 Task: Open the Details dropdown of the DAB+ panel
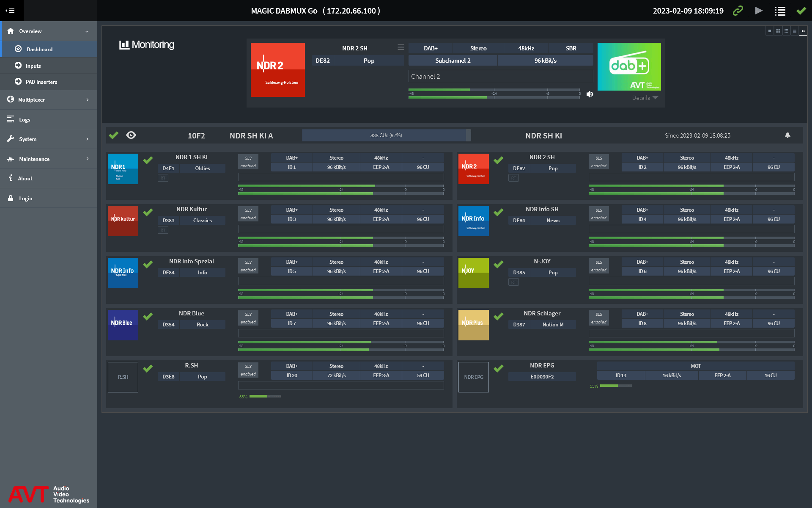645,97
